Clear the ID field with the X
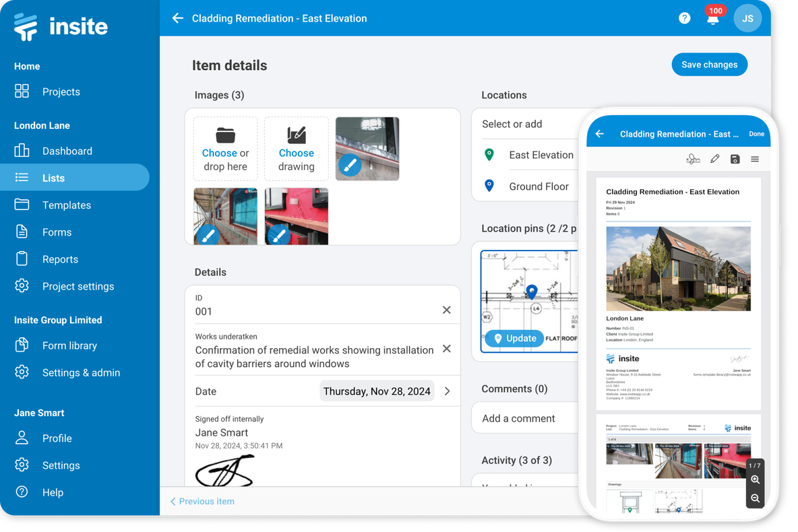798x532 pixels. 446,310
